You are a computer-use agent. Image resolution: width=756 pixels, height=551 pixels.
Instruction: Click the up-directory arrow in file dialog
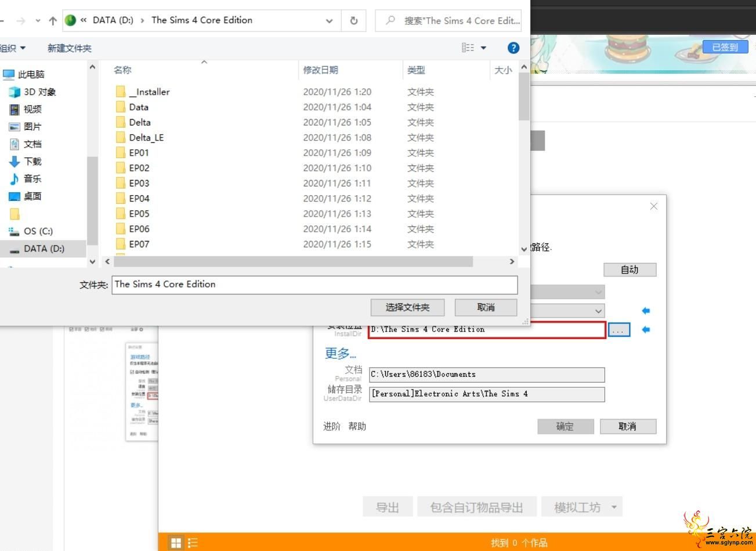(x=53, y=21)
